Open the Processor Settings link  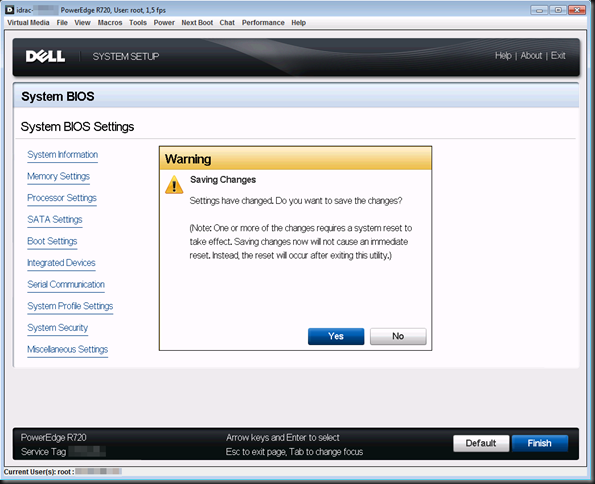coord(62,198)
